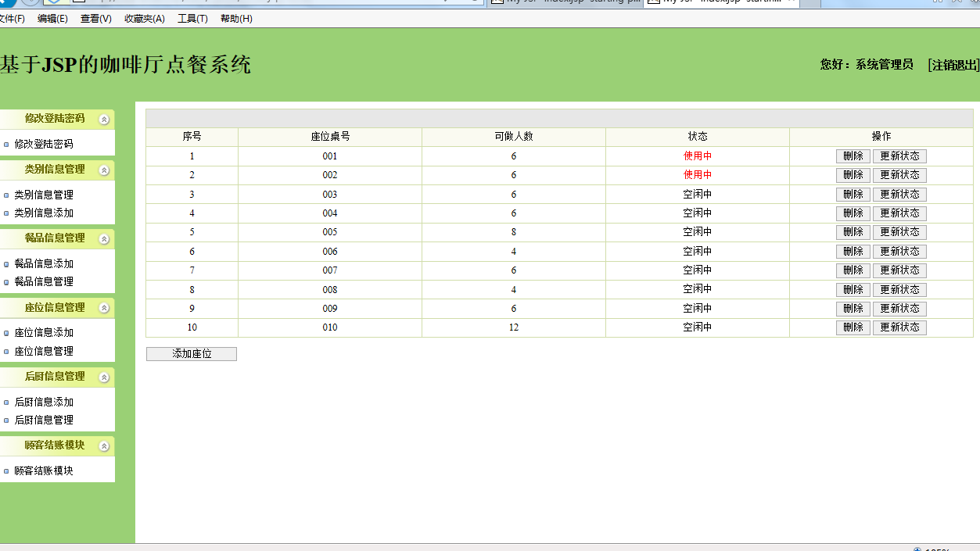The image size is (980, 551).
Task: Open 餐品信息管理 sidebar link
Action: click(44, 282)
